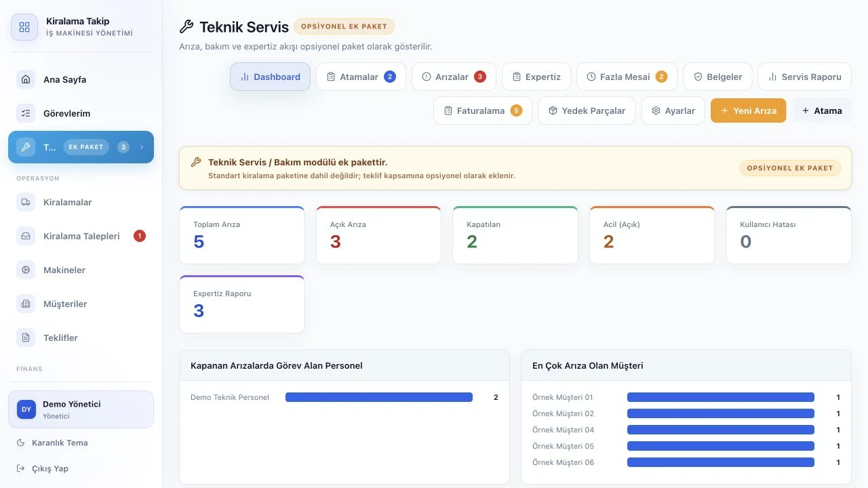Open the Yedek Parçalar tab
Image resolution: width=868 pixels, height=488 pixels.
[587, 110]
